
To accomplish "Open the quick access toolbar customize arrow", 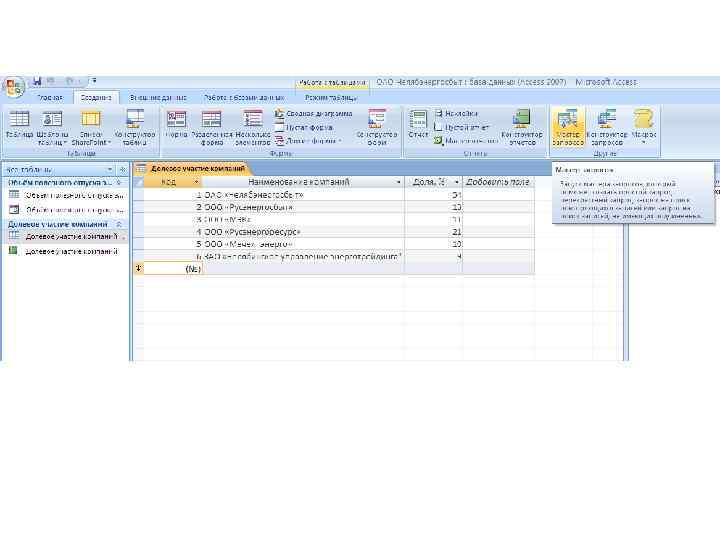I will tap(94, 81).
